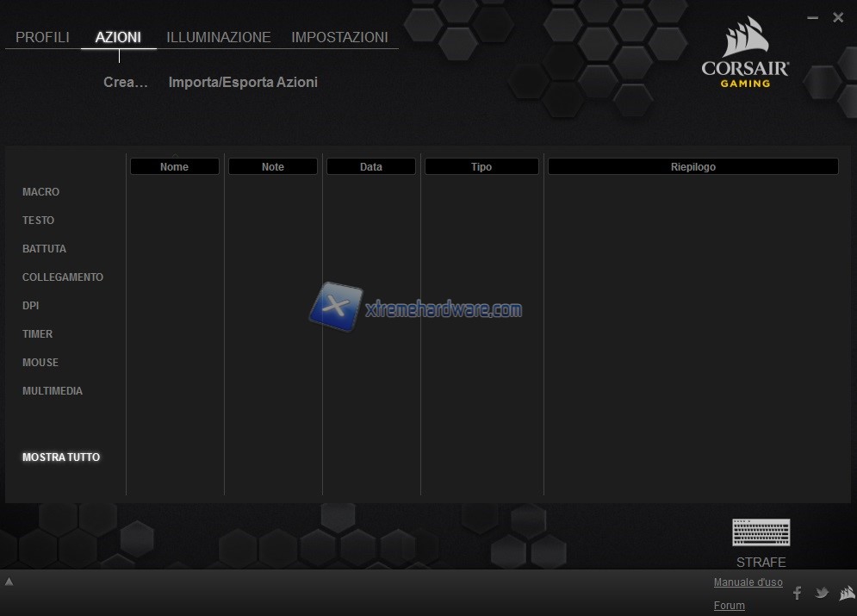
Task: Select the MULTIMEDIA action category
Action: [53, 391]
